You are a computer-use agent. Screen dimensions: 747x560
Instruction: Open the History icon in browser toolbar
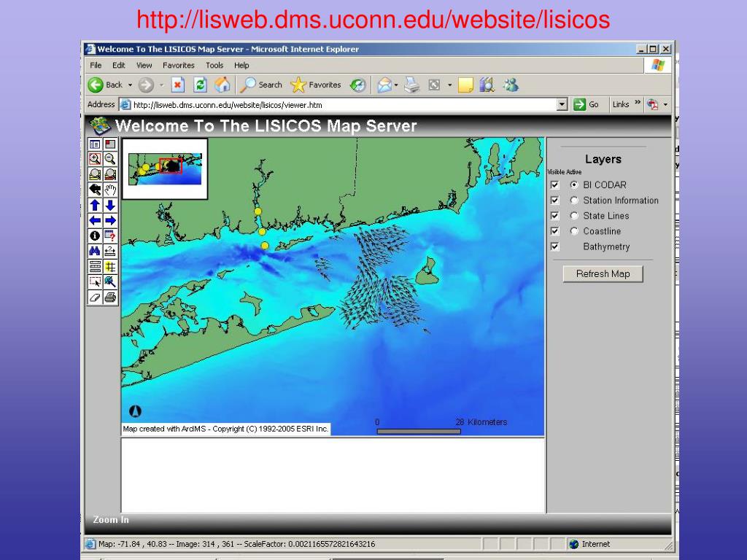pyautogui.click(x=357, y=85)
